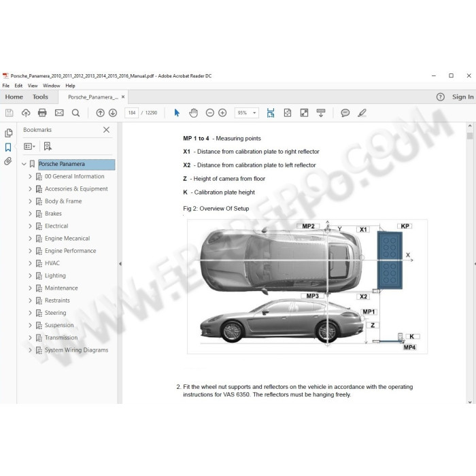Expand the 00 General Information bookmark

(30, 176)
